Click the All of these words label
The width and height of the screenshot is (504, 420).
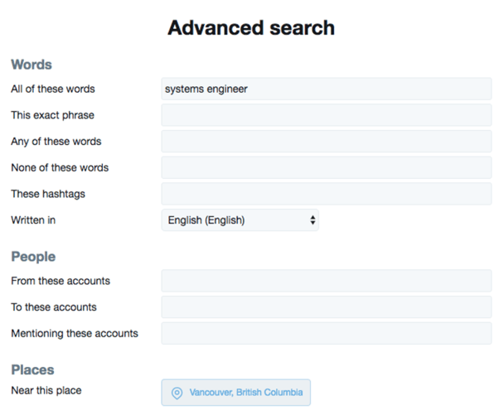tap(53, 89)
